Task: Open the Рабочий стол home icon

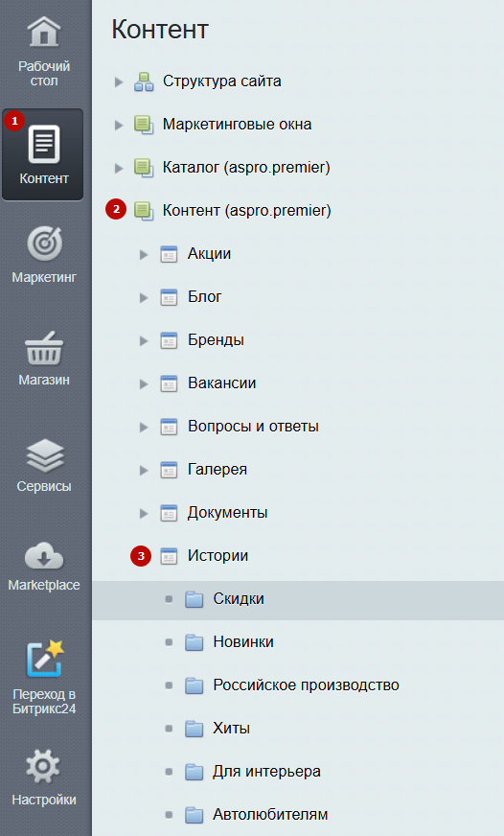Action: 44,32
